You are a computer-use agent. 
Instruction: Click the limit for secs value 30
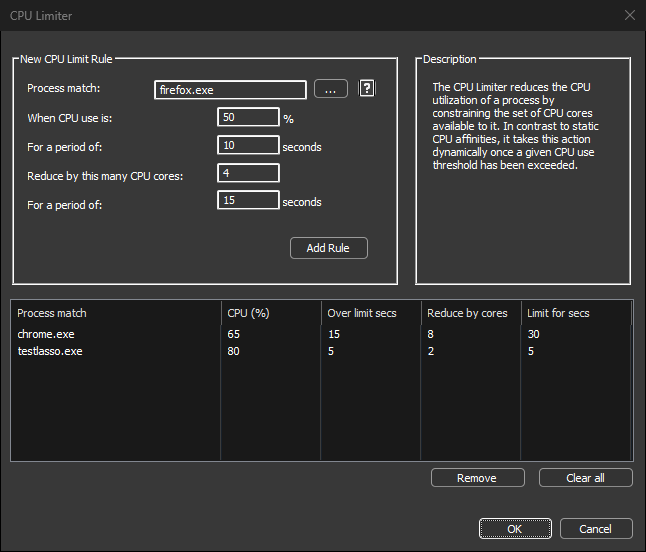(x=534, y=334)
